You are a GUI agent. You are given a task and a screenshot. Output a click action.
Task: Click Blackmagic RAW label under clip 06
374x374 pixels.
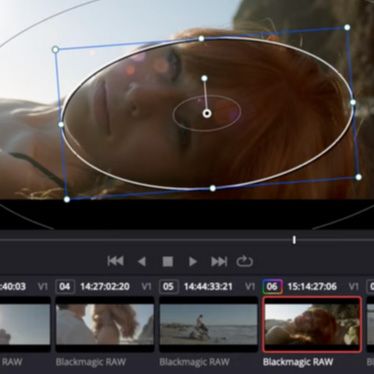click(298, 362)
